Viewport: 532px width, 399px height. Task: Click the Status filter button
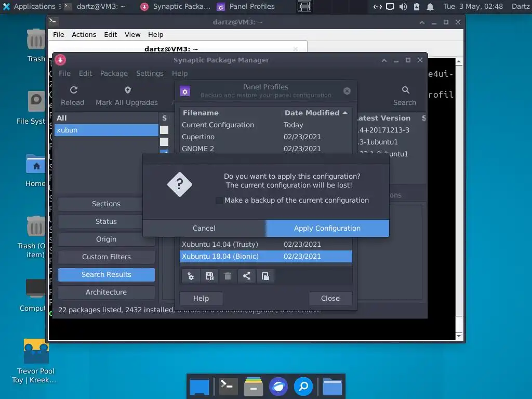(x=106, y=221)
